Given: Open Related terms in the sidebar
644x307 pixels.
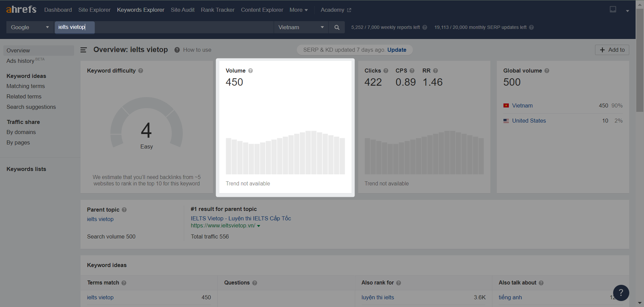Looking at the screenshot, I should coord(24,96).
